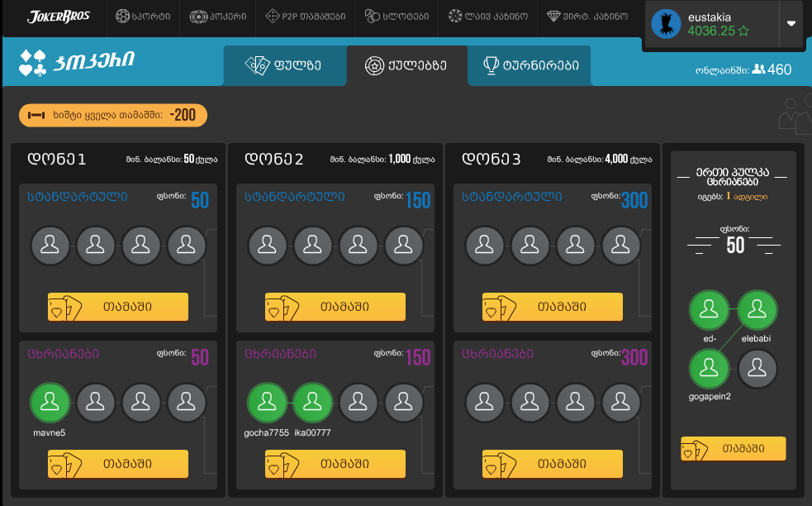Click the 4,000 ქულა minimum balance text

(629, 160)
